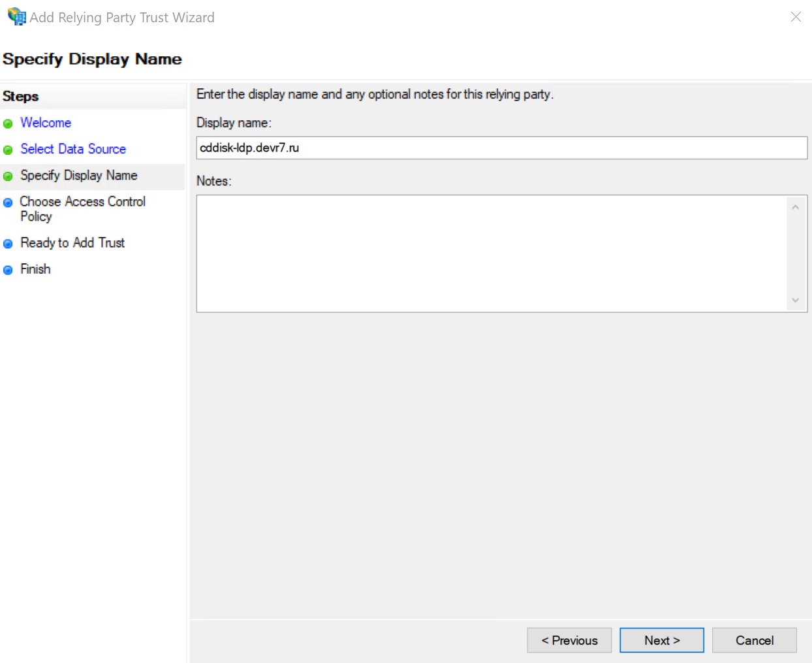
Task: Close the Add Relying Party Trust Wizard
Action: pos(796,17)
